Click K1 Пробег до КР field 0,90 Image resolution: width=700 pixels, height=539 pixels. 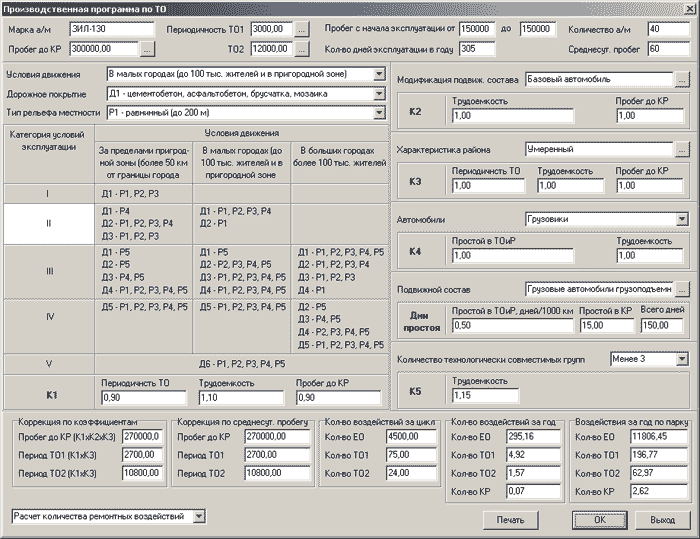[339, 397]
